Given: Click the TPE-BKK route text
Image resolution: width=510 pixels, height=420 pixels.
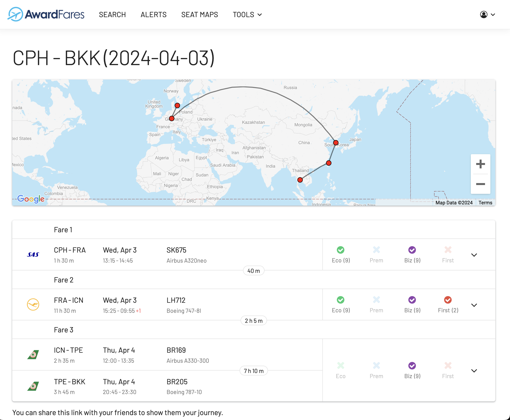Looking at the screenshot, I should point(70,382).
